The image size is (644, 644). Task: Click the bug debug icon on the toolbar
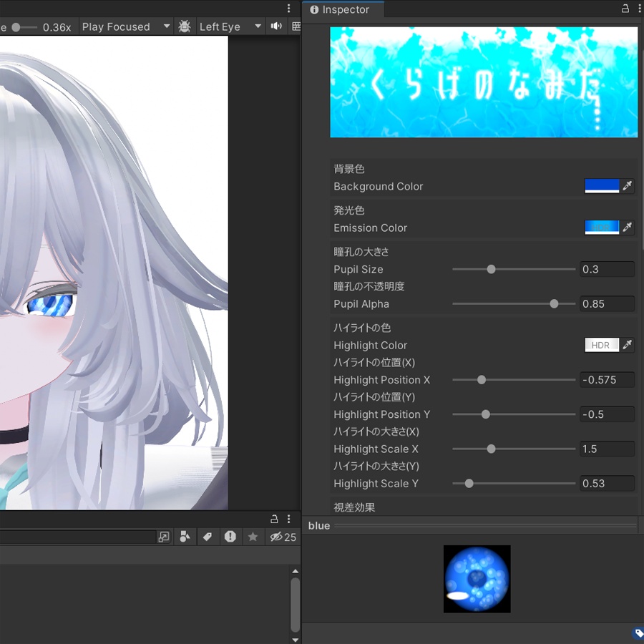tap(185, 26)
